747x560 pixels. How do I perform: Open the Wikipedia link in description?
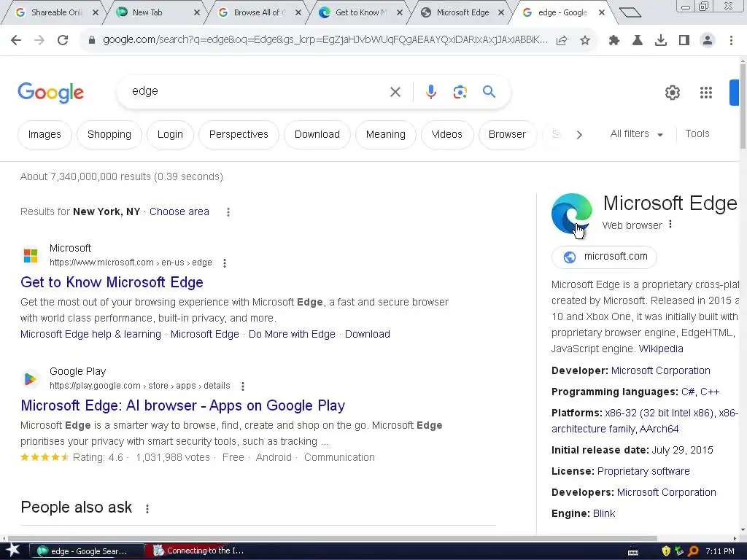pos(661,349)
